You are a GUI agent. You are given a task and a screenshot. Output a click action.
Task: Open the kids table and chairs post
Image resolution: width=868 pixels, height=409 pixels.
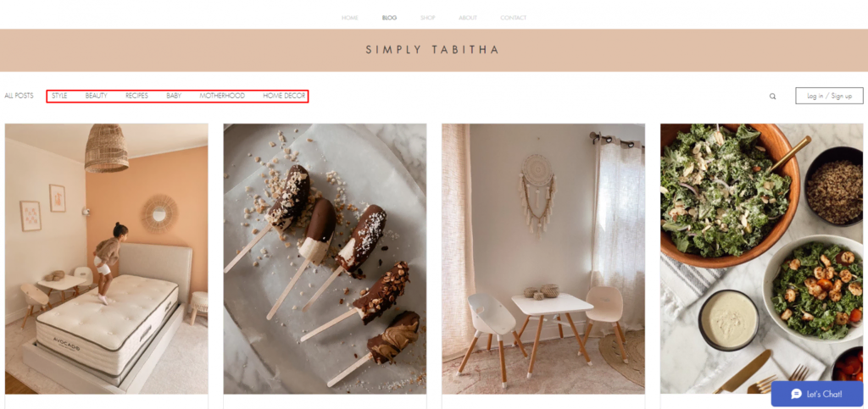[543, 258]
